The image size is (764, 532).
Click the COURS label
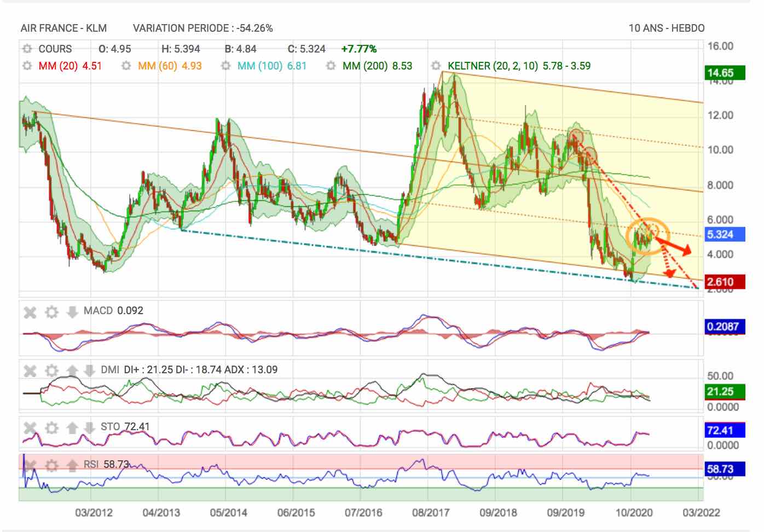point(55,49)
